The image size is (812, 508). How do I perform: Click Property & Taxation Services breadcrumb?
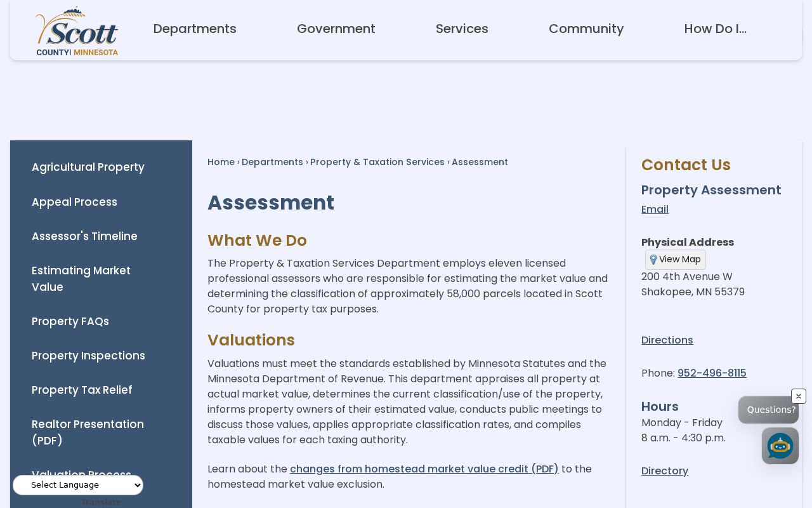377,162
